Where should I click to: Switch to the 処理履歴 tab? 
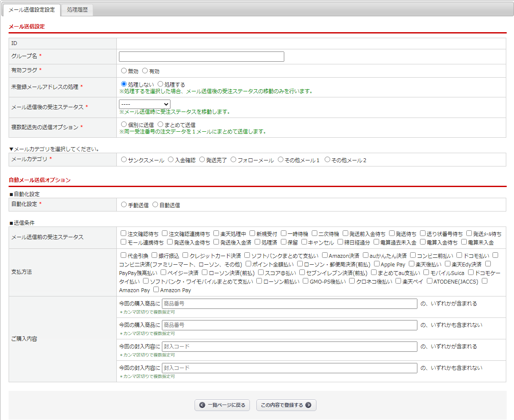pyautogui.click(x=77, y=10)
